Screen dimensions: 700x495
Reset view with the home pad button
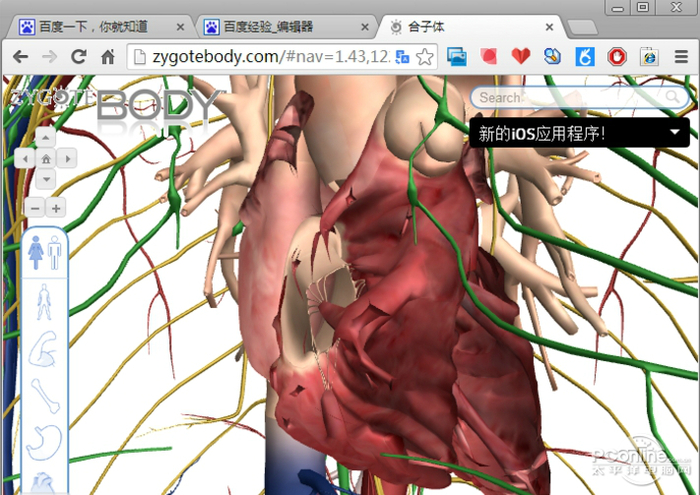point(46,158)
